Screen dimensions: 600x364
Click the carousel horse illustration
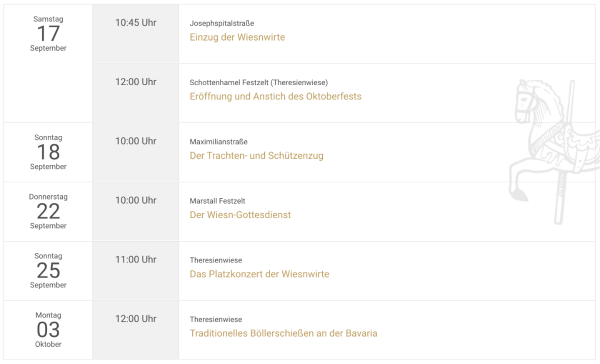pos(554,151)
